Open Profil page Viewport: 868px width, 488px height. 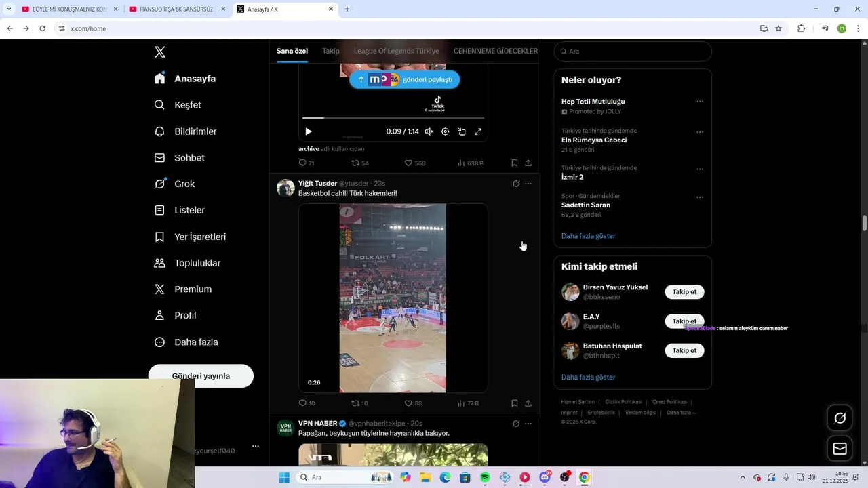point(175,316)
